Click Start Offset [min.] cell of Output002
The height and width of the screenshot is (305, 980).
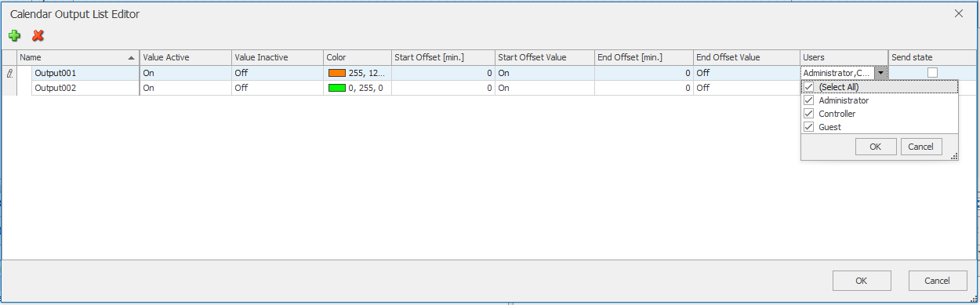coord(443,88)
